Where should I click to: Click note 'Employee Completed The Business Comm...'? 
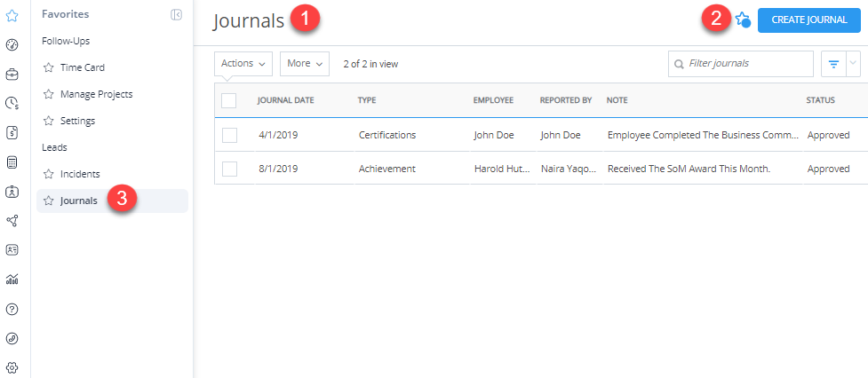tap(704, 135)
